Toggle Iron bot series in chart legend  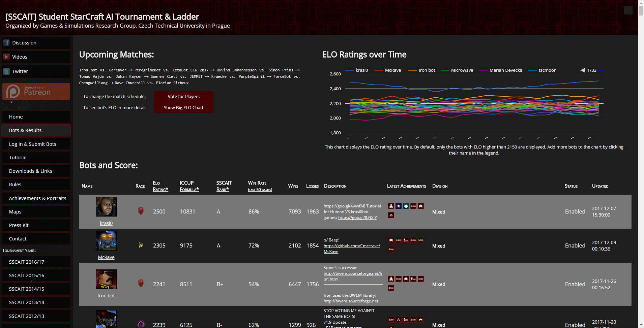coord(422,70)
